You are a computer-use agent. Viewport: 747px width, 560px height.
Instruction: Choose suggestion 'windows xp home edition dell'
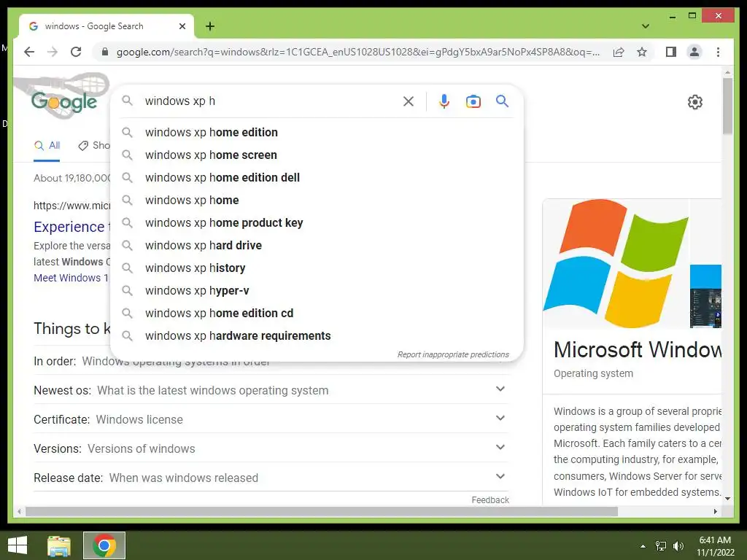(x=317, y=178)
